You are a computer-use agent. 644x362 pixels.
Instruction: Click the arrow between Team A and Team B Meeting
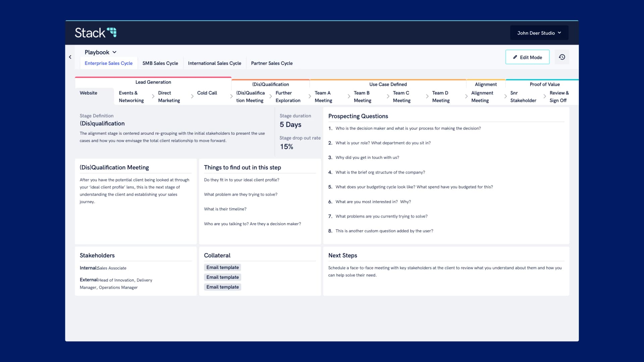click(349, 96)
